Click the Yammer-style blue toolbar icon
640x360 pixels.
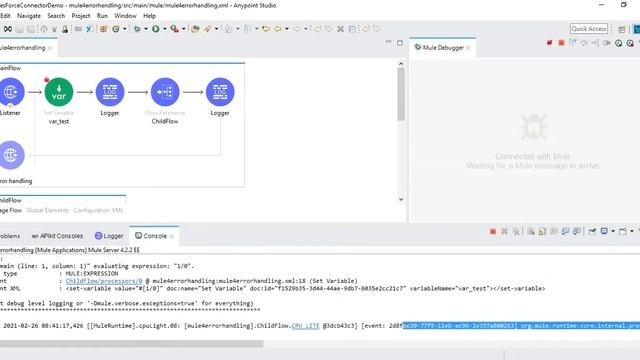click(89, 29)
